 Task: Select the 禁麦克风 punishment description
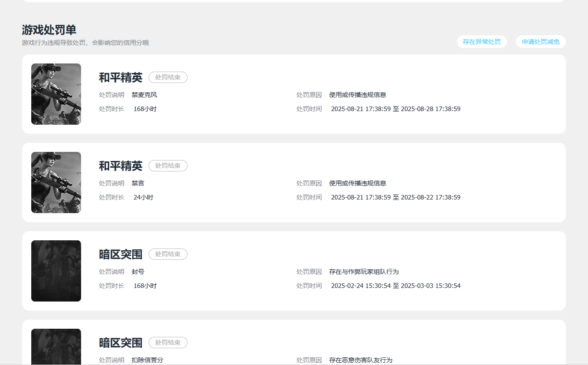click(145, 95)
